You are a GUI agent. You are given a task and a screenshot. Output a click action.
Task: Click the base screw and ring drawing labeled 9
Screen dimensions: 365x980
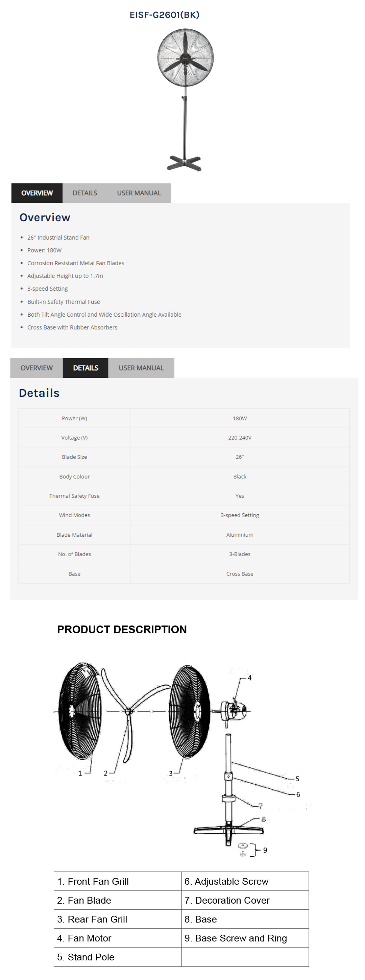coord(243,850)
